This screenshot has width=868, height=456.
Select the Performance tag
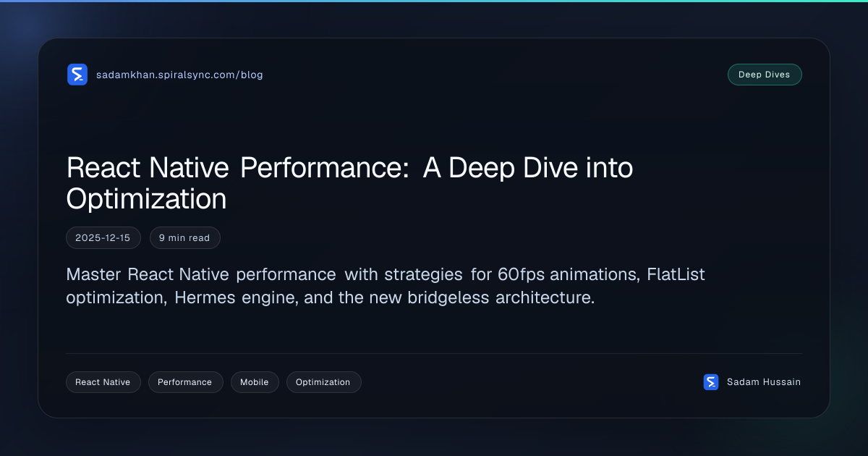coord(185,382)
